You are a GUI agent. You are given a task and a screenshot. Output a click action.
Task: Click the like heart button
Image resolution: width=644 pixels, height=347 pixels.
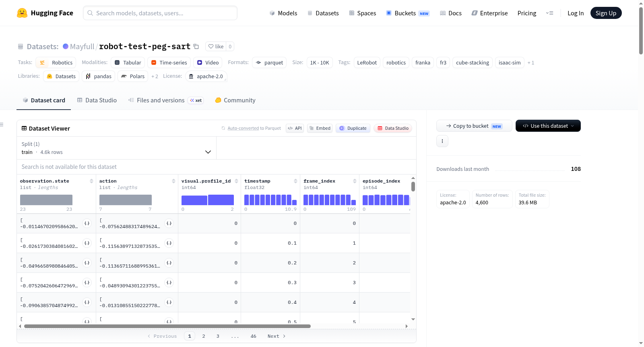tap(216, 46)
